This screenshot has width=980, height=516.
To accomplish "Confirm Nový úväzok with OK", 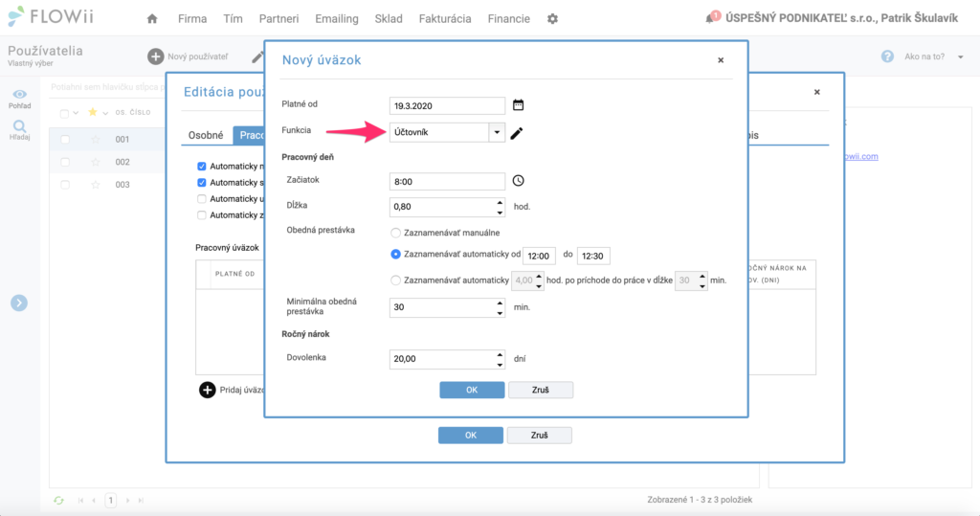I will click(x=472, y=390).
